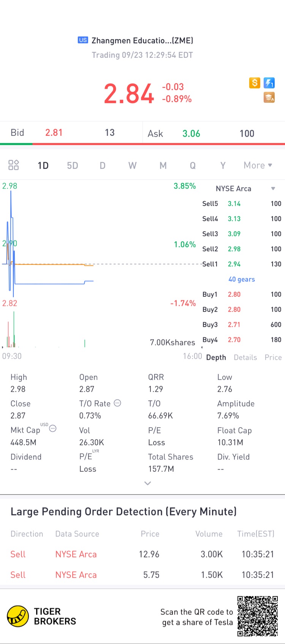Tap the bid/ask ratio bar
The height and width of the screenshot is (644, 285).
[x=142, y=144]
